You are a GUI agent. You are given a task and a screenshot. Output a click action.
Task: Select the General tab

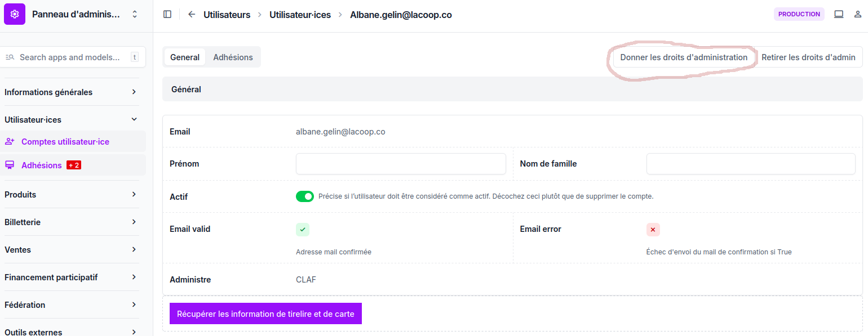tap(185, 57)
